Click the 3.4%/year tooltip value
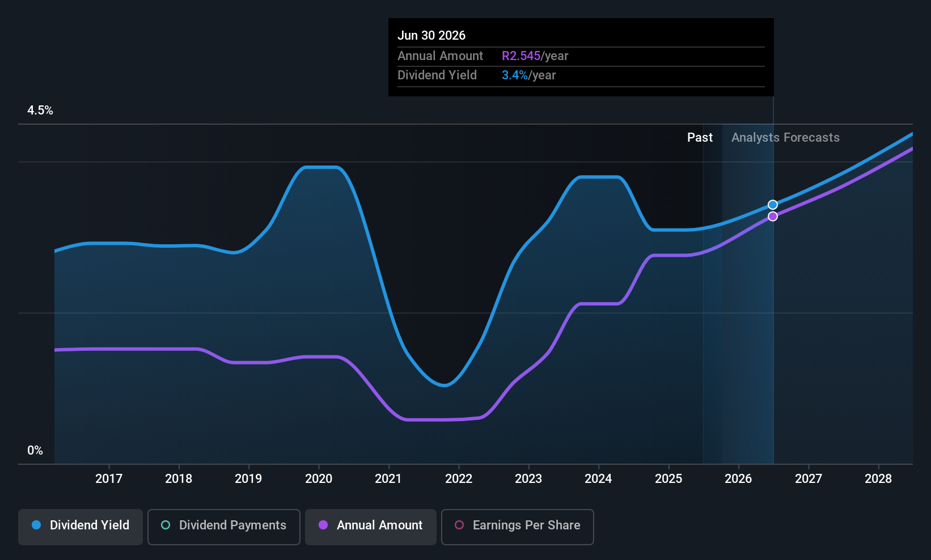The width and height of the screenshot is (931, 560). [528, 75]
